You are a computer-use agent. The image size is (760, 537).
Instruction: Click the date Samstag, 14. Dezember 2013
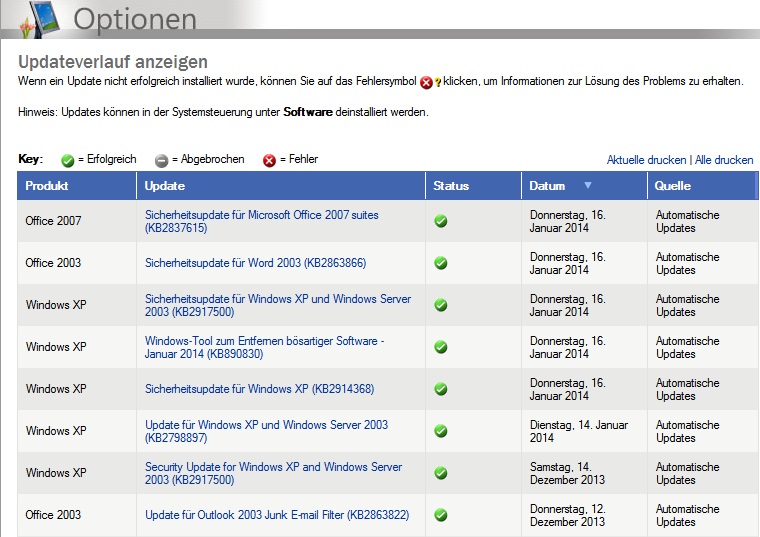click(567, 473)
